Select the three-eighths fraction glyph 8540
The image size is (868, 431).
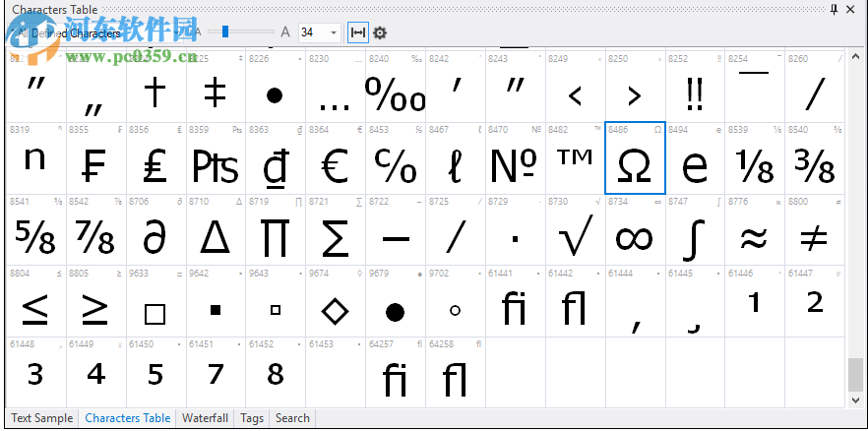(x=815, y=157)
